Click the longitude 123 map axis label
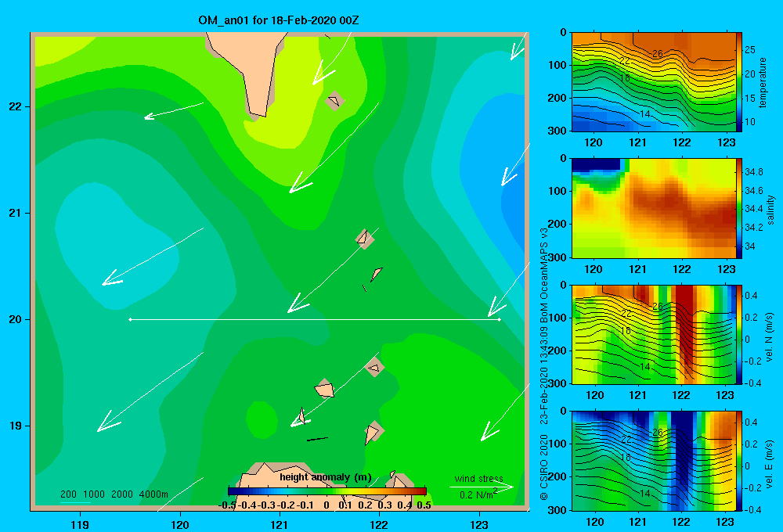 479,524
